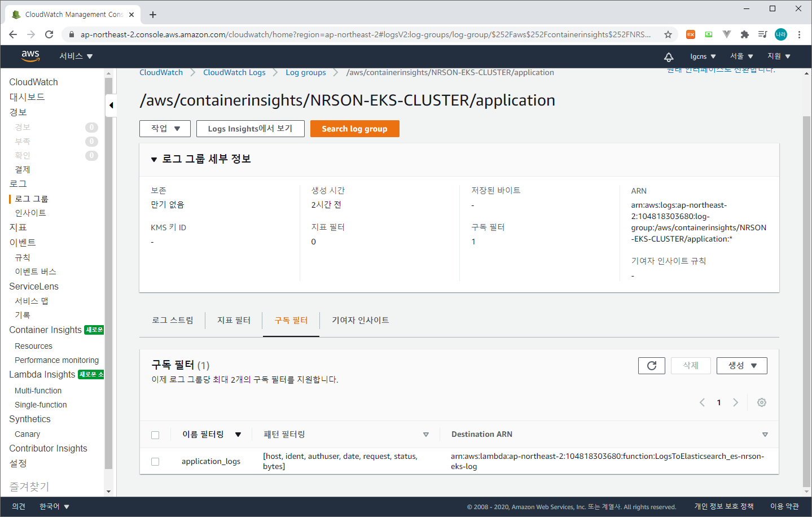Image resolution: width=812 pixels, height=517 pixels.
Task: Click Search log group button
Action: [355, 129]
